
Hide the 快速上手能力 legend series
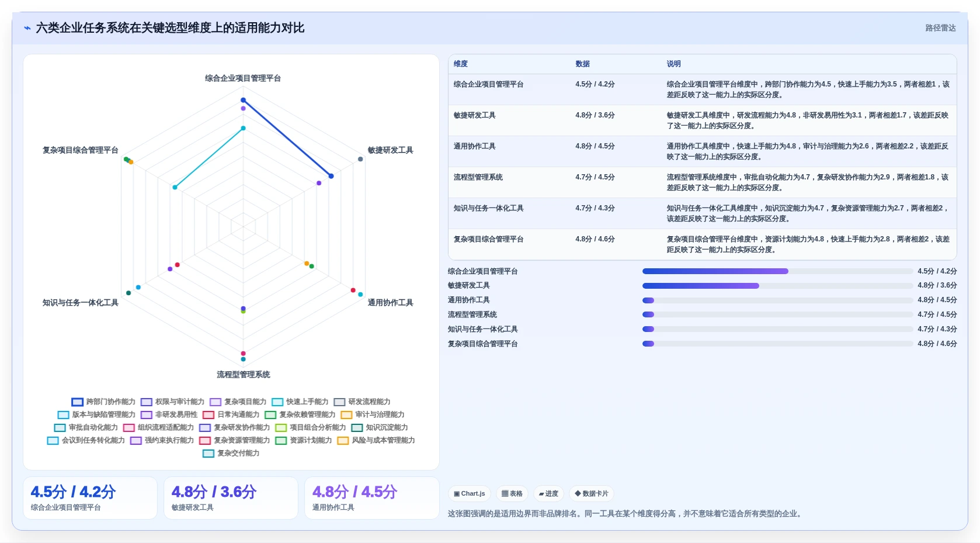click(x=300, y=402)
